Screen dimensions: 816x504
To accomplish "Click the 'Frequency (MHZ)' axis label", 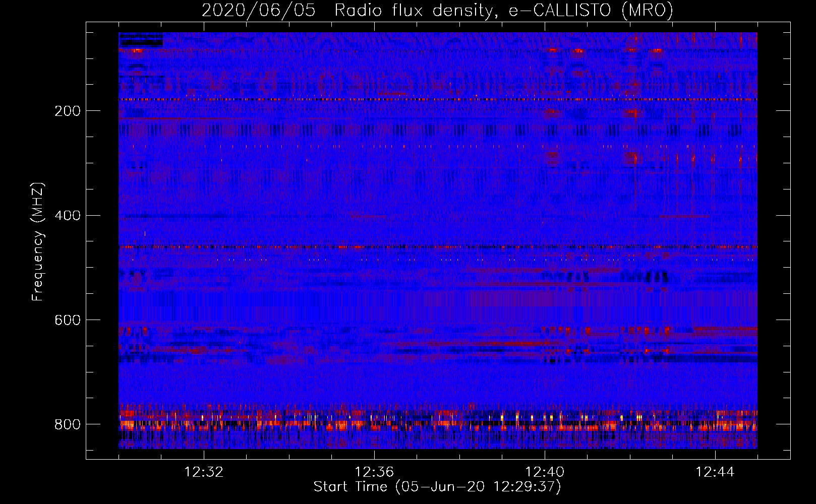I will pos(38,241).
